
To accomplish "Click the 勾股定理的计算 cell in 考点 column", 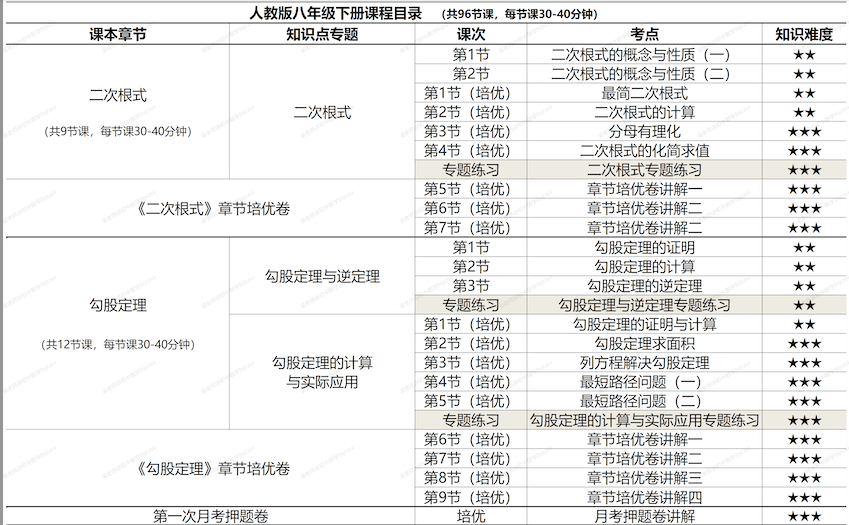I will click(644, 267).
